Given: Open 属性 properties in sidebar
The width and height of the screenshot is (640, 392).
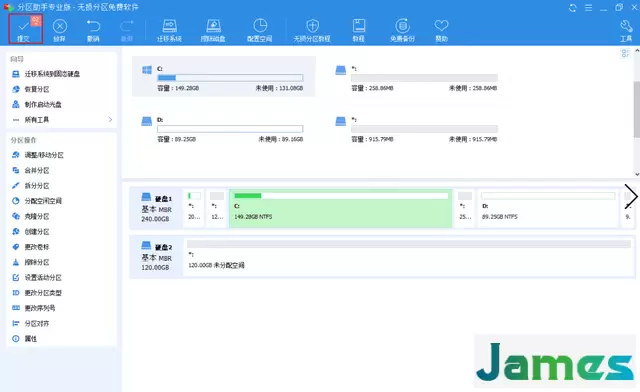Looking at the screenshot, I should click(x=24, y=339).
